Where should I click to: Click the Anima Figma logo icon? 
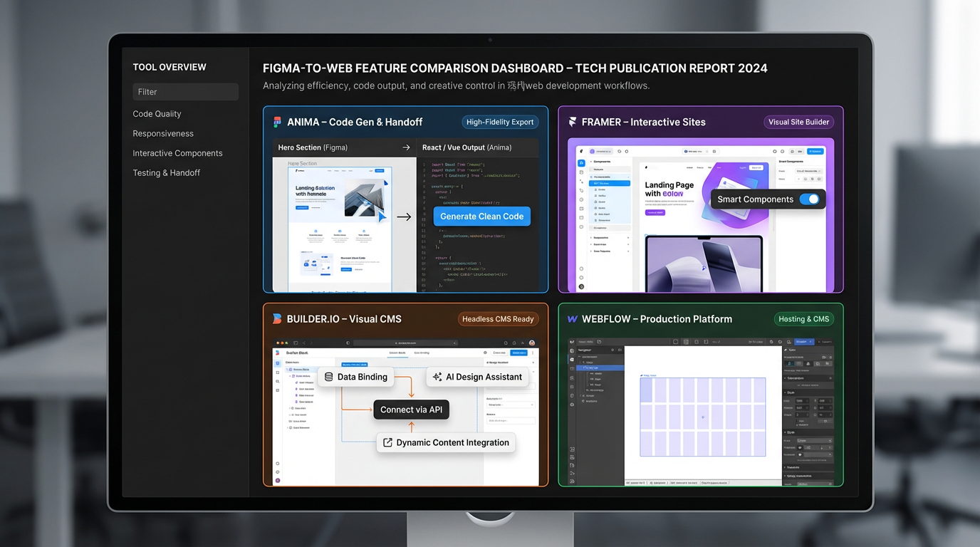pos(277,122)
